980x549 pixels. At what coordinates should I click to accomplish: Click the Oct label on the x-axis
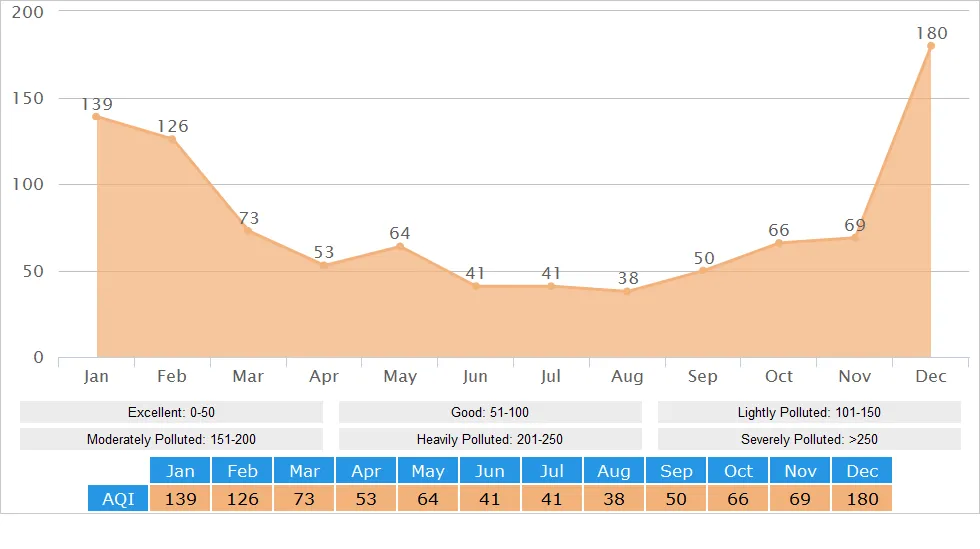pos(779,377)
